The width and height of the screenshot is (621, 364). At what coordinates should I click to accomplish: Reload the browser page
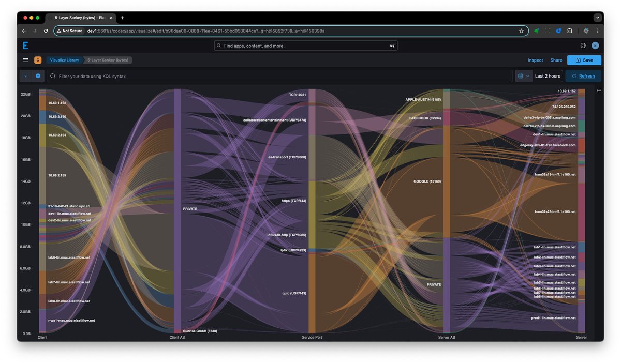pyautogui.click(x=46, y=31)
